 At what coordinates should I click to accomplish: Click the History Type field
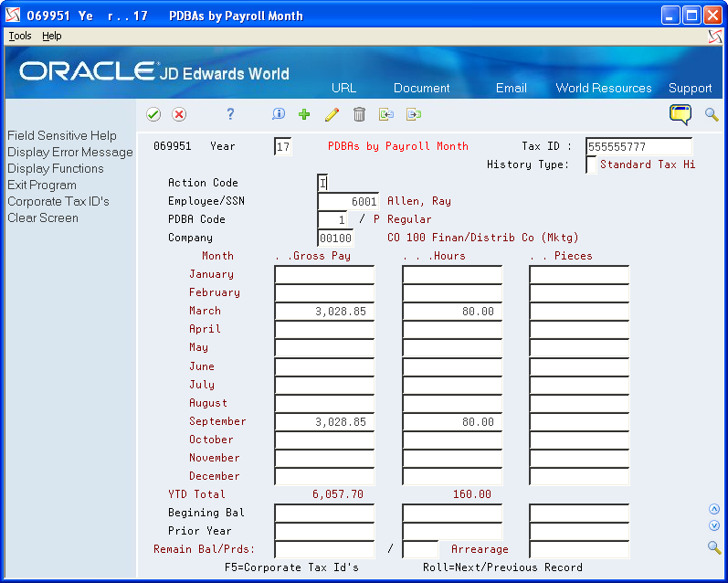(591, 164)
